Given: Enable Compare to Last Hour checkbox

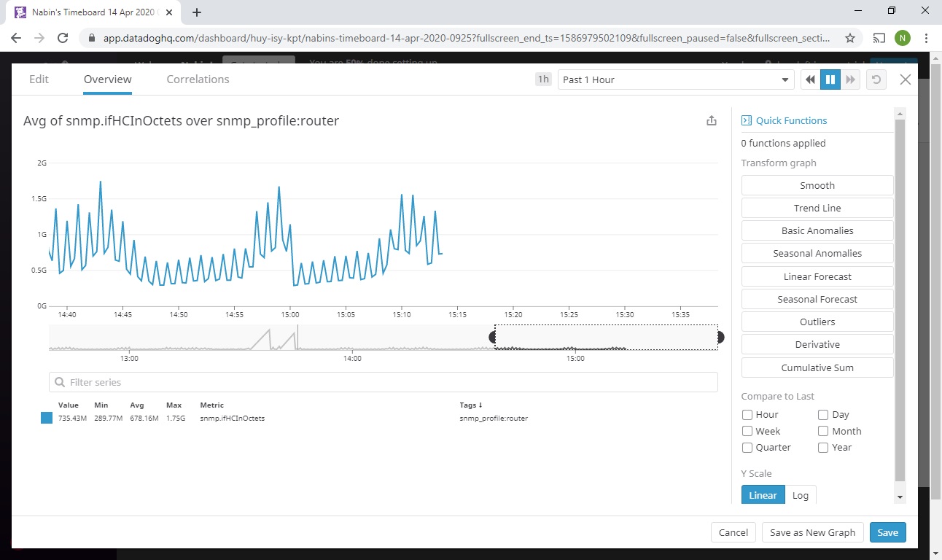Looking at the screenshot, I should (x=747, y=415).
